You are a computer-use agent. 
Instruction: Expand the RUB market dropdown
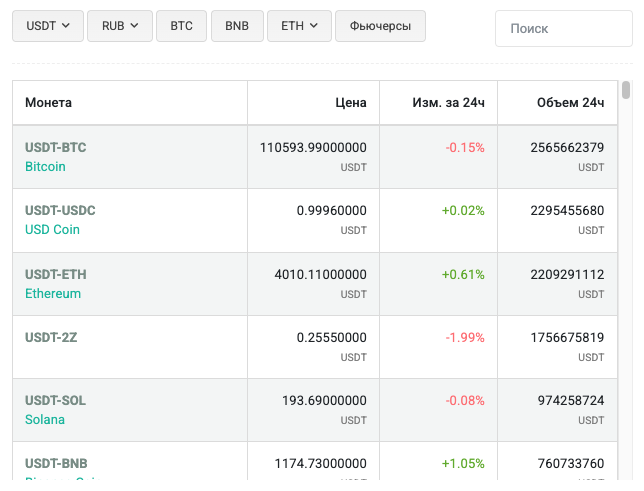pos(119,26)
